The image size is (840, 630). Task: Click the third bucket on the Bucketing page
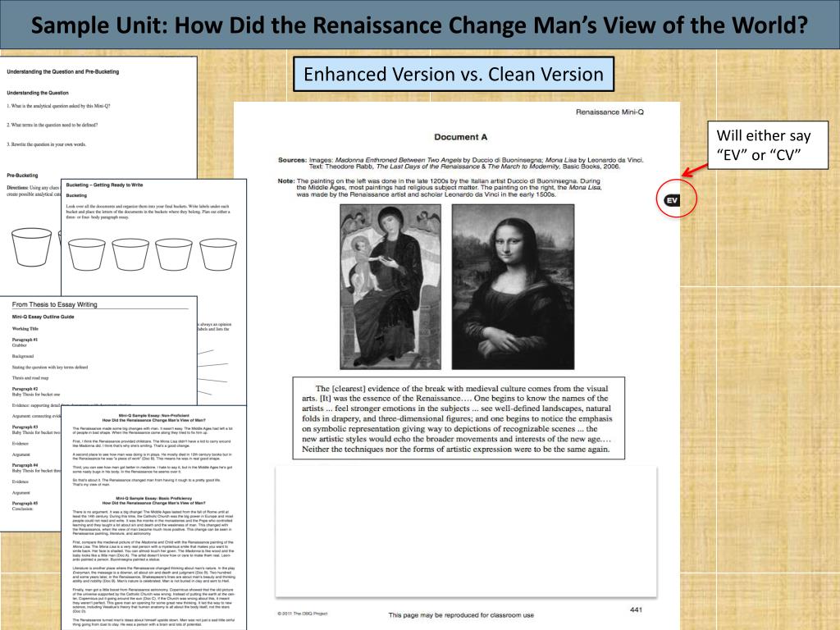pyautogui.click(x=174, y=254)
